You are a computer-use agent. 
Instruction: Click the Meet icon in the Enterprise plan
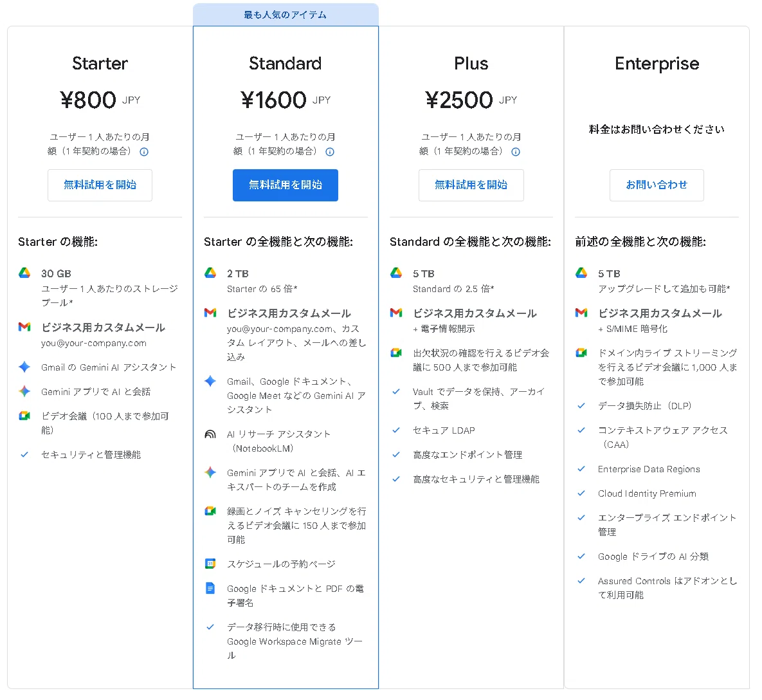(x=581, y=353)
